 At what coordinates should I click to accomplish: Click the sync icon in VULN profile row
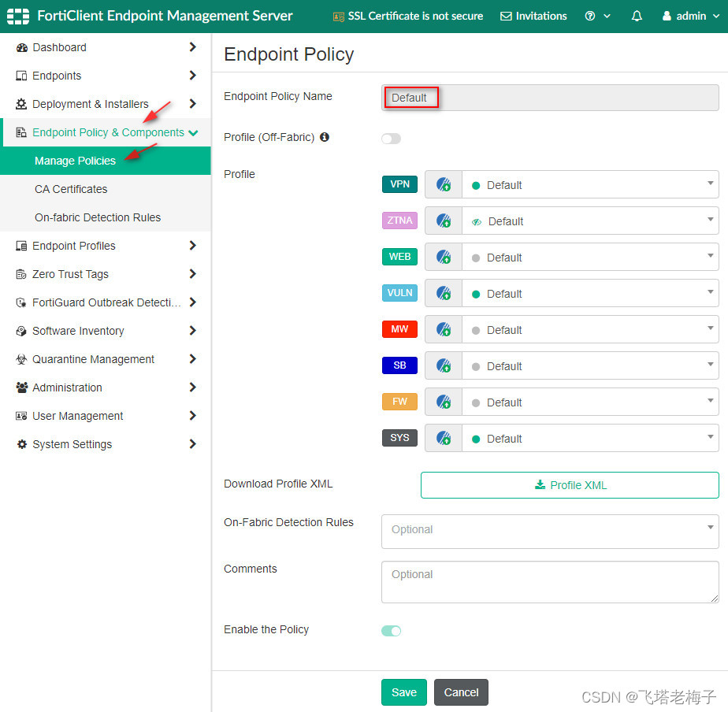[x=444, y=293]
